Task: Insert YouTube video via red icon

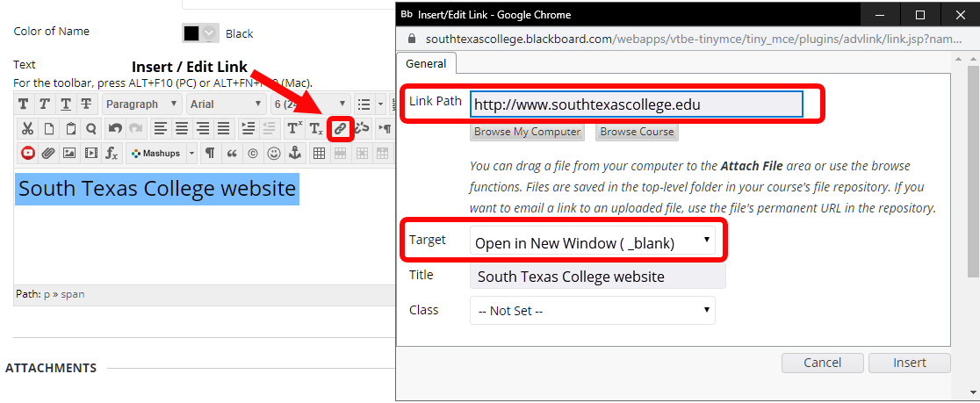Action: tap(27, 153)
